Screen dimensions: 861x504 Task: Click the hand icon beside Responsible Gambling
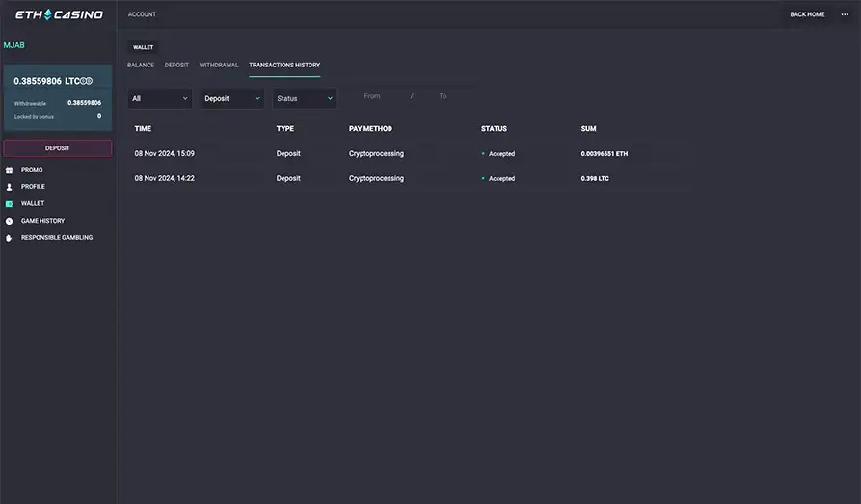click(10, 238)
